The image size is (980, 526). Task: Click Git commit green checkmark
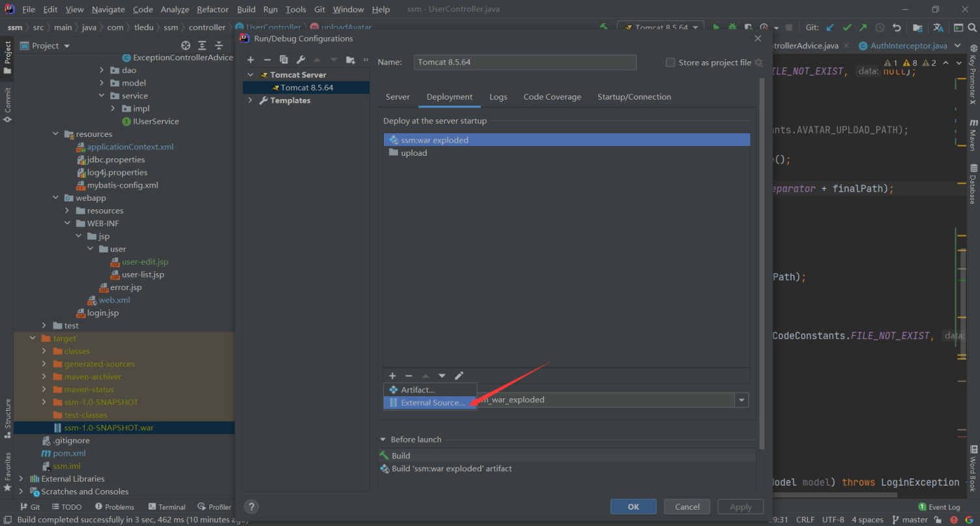click(x=847, y=27)
